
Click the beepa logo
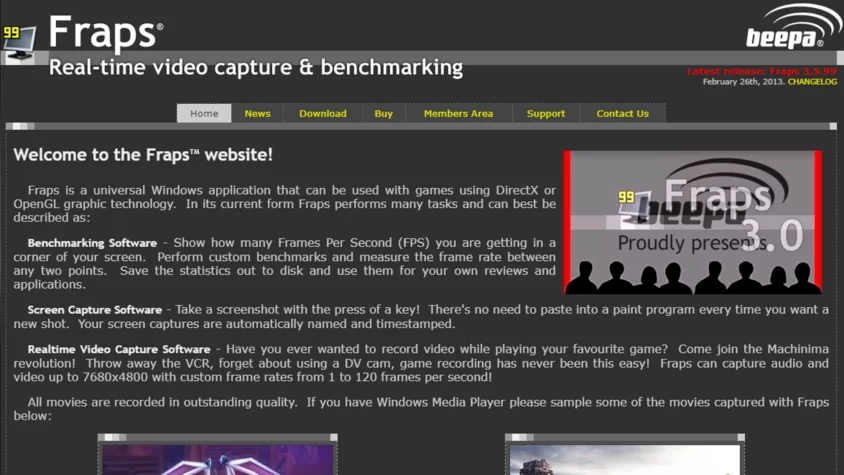792,27
